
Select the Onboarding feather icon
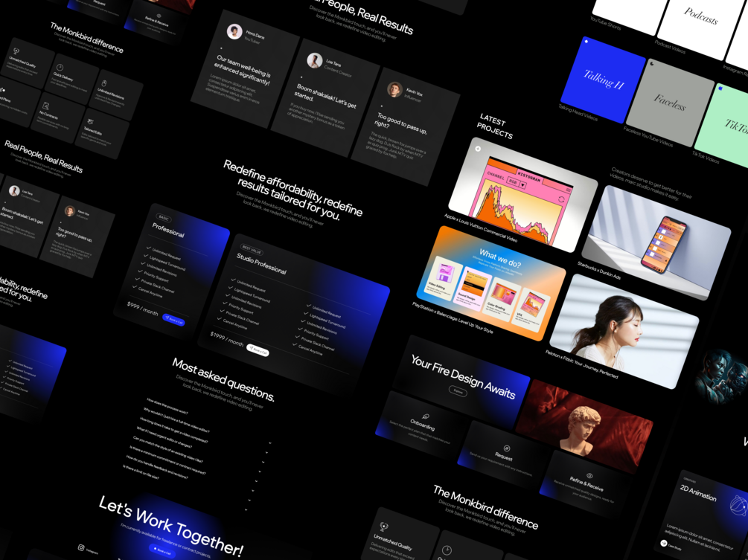click(x=425, y=415)
